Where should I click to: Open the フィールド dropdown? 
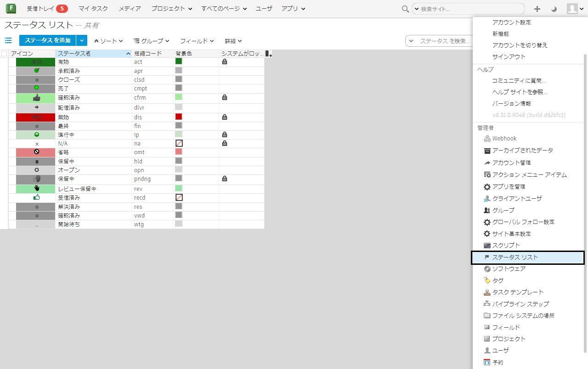[197, 41]
